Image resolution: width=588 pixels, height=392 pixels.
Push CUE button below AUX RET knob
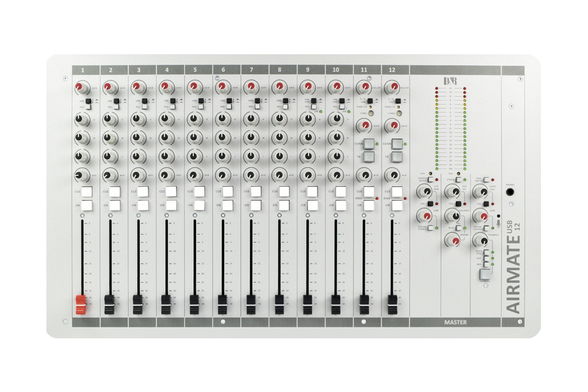458,204
